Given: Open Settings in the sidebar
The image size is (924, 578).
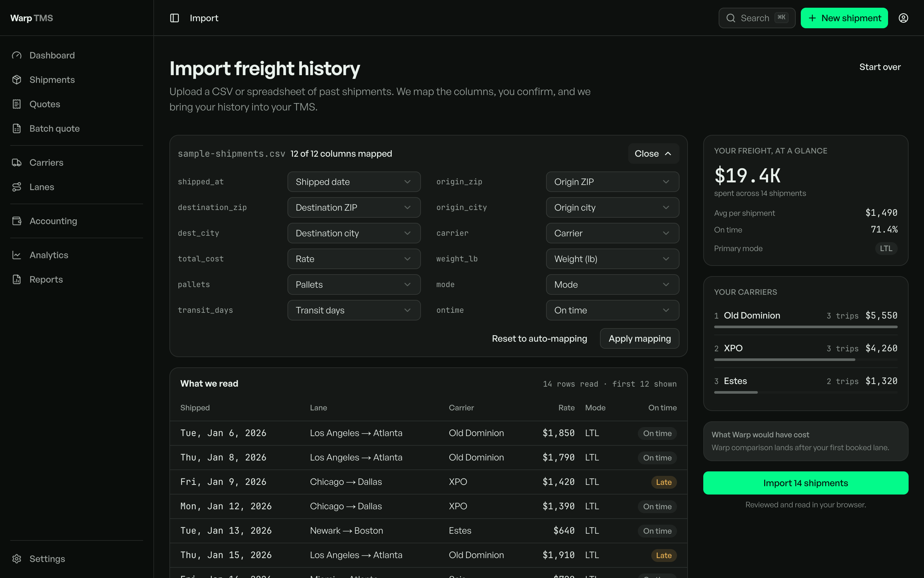Looking at the screenshot, I should 76,559.
